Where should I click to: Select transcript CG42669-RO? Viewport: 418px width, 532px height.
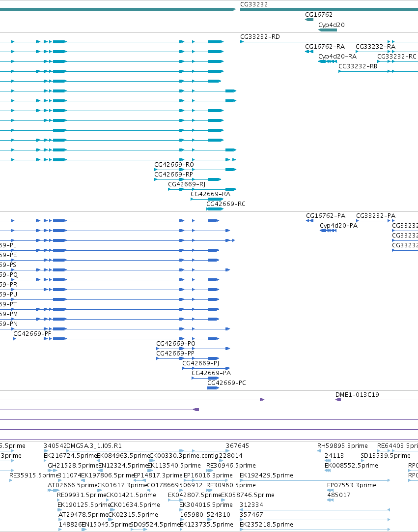tap(174, 165)
